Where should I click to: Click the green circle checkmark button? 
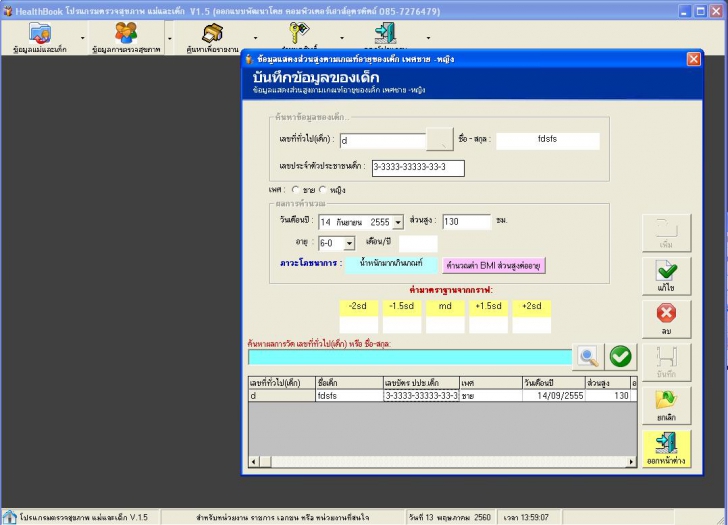click(x=621, y=356)
